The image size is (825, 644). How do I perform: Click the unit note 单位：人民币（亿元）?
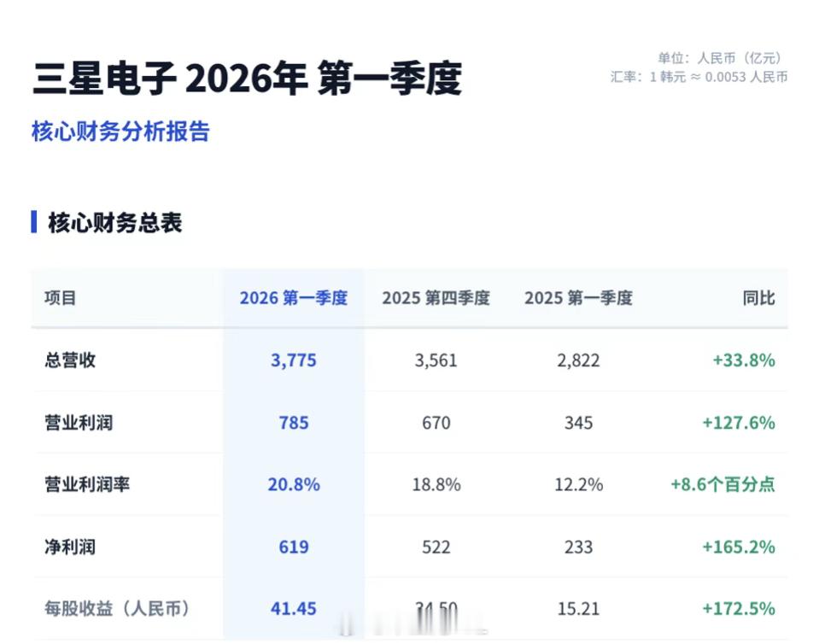pos(722,58)
